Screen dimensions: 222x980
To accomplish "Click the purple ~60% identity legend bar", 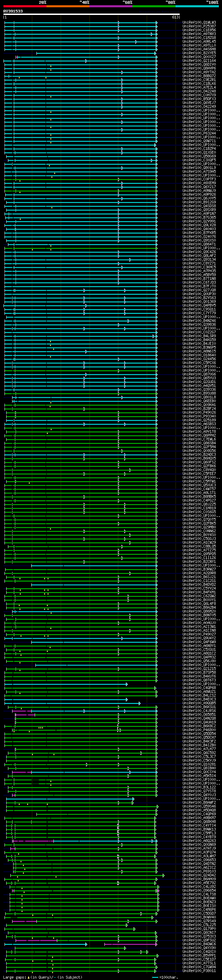I will [x=111, y=6].
